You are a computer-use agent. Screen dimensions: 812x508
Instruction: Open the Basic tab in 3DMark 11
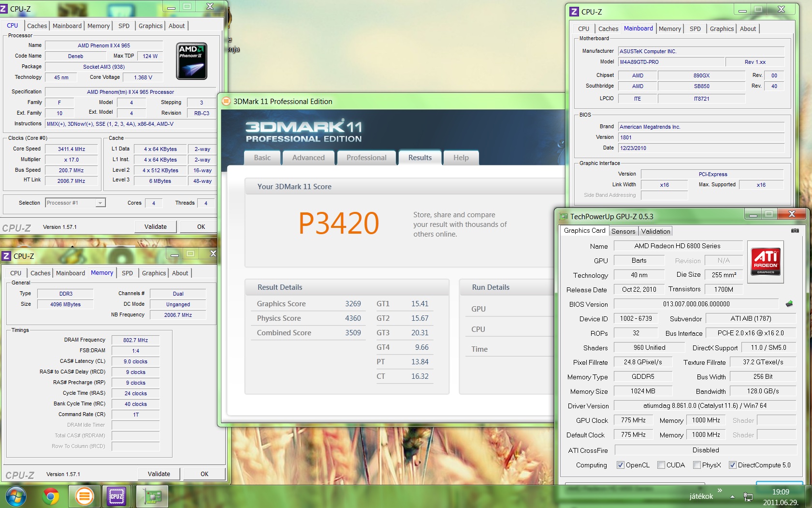(x=262, y=158)
